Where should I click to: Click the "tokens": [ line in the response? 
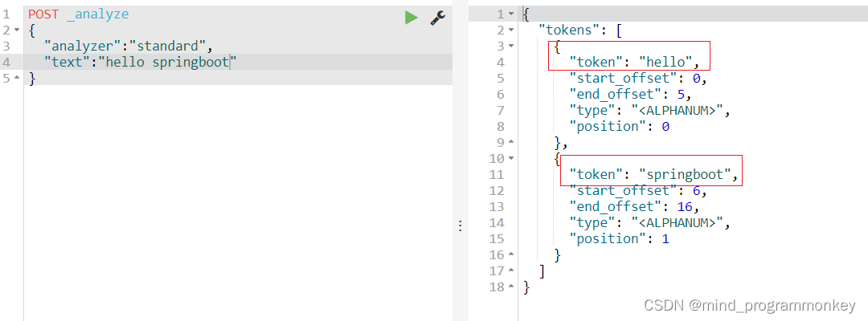click(x=581, y=30)
